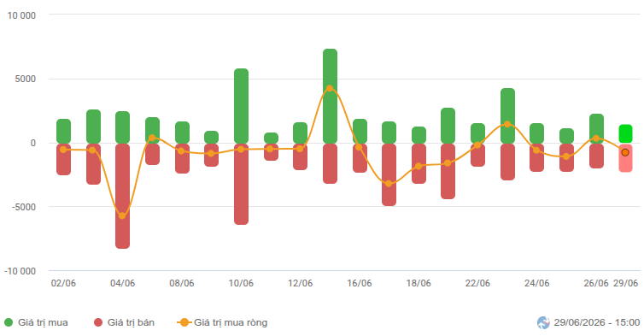The image size is (644, 336).
Task: Select the green buy bar on 10/06
Action: (x=241, y=106)
